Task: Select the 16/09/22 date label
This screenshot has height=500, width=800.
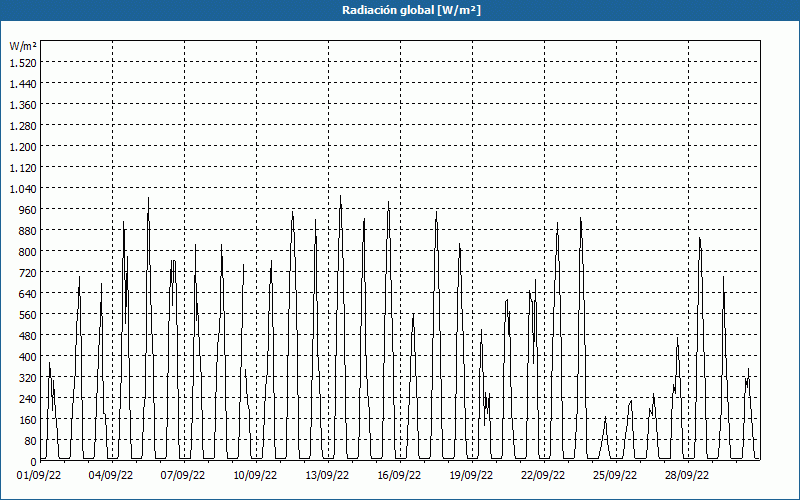Action: (399, 475)
